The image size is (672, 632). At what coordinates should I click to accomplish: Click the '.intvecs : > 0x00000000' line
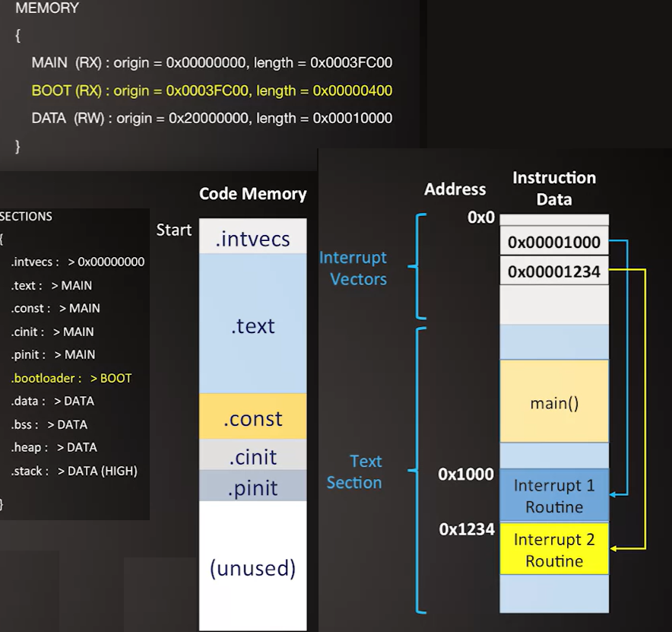78,262
